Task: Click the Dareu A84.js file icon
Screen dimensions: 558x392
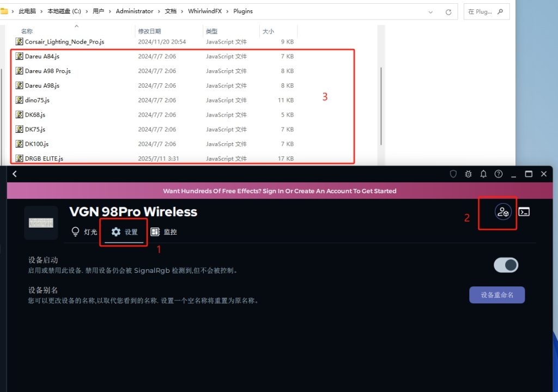Action: pos(19,56)
